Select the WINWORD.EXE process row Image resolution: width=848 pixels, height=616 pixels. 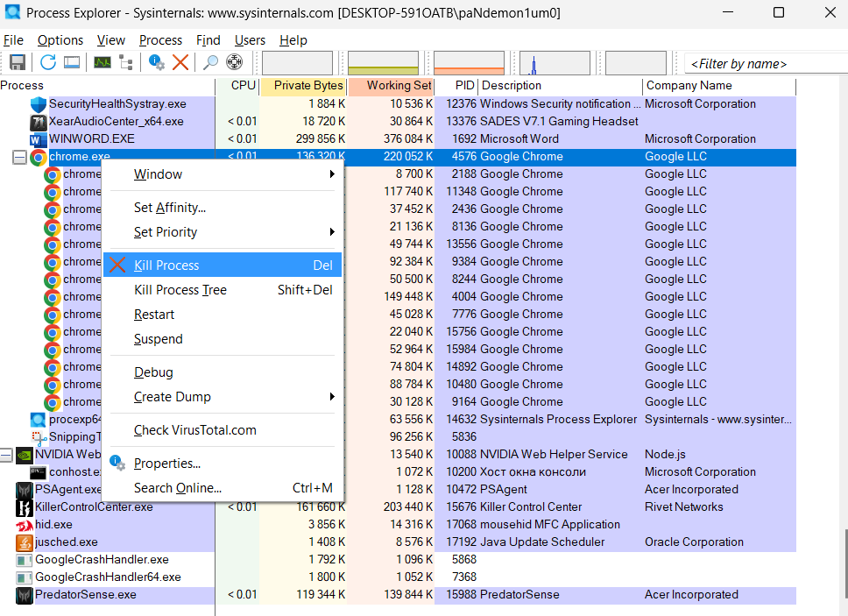click(x=398, y=139)
